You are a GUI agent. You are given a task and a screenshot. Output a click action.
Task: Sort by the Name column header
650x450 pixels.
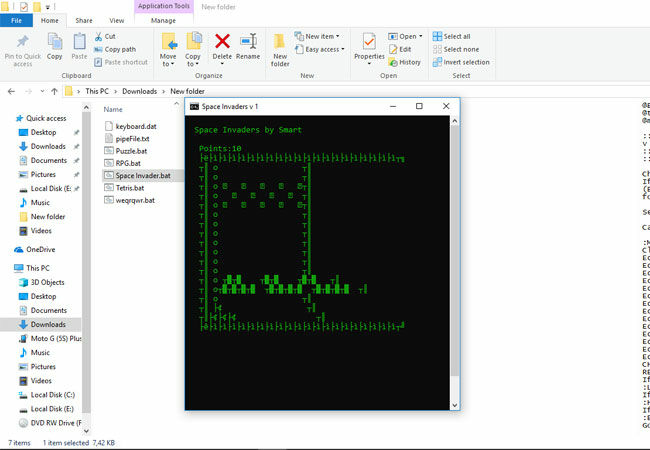113,109
